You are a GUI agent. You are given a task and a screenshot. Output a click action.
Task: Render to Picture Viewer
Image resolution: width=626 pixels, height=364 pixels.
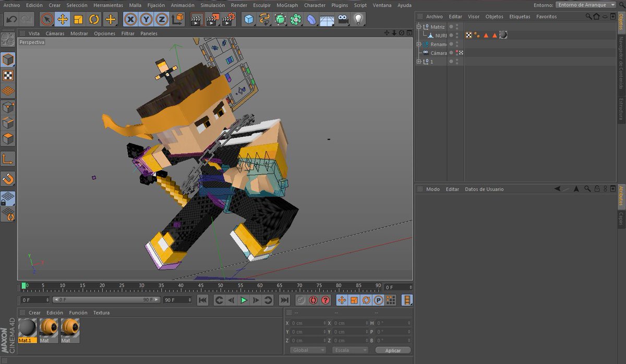tap(213, 20)
